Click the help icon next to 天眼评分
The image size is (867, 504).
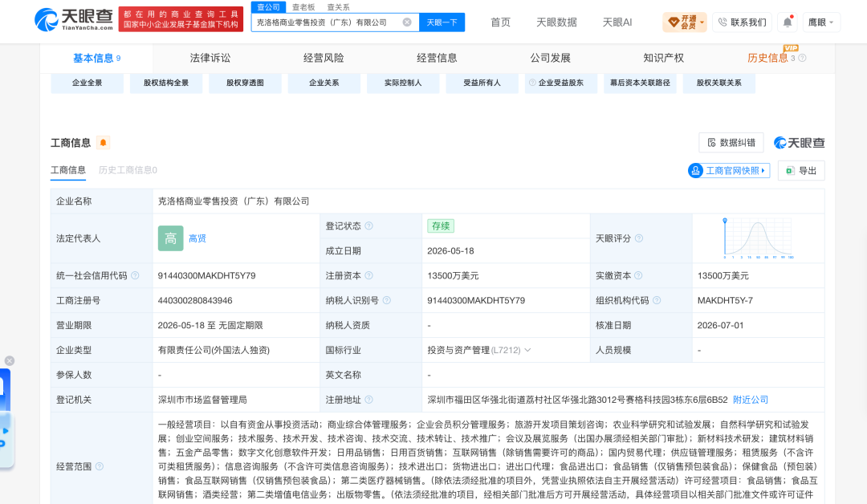pyautogui.click(x=639, y=238)
